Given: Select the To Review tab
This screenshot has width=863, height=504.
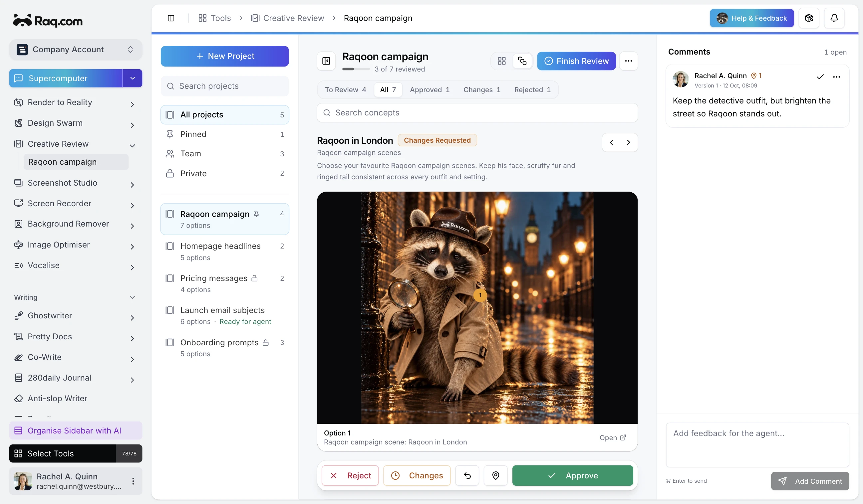Looking at the screenshot, I should tap(345, 89).
